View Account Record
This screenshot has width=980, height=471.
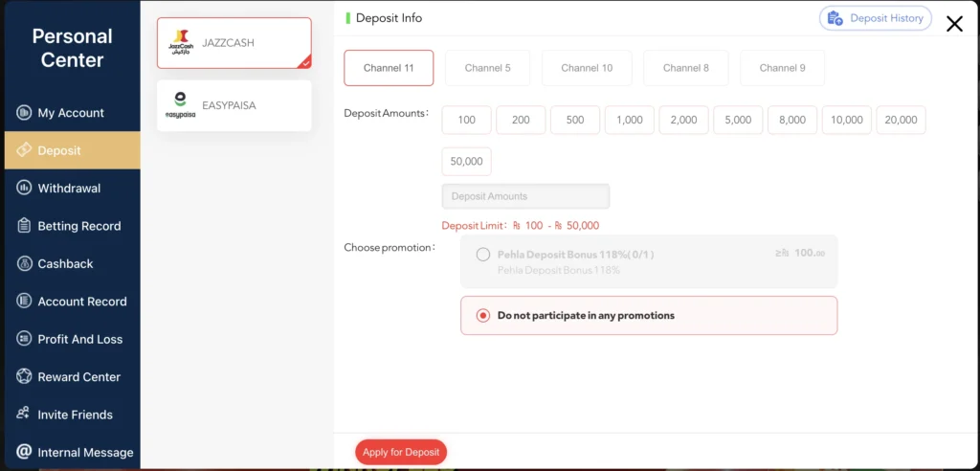point(72,301)
